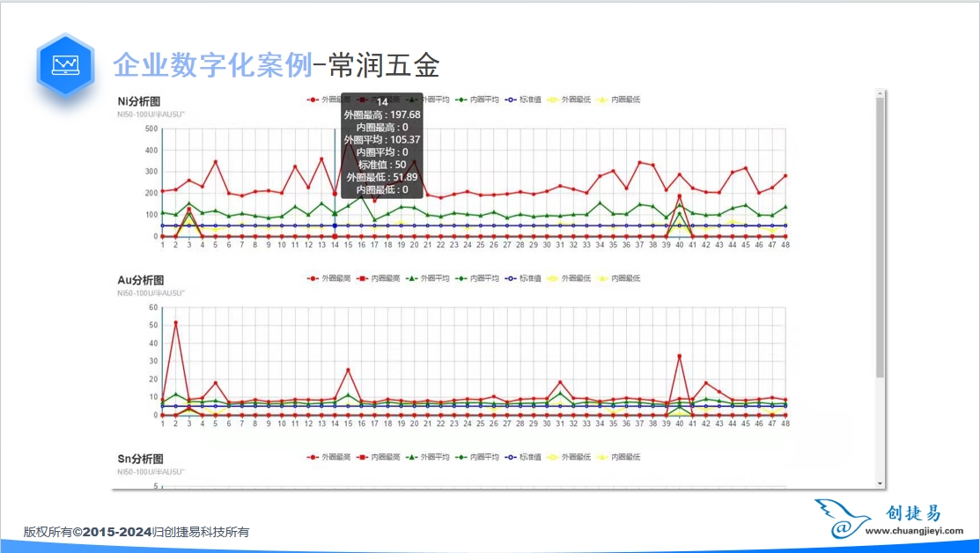The width and height of the screenshot is (980, 553).
Task: Click the vertical scrollbar thumb
Action: [881, 238]
